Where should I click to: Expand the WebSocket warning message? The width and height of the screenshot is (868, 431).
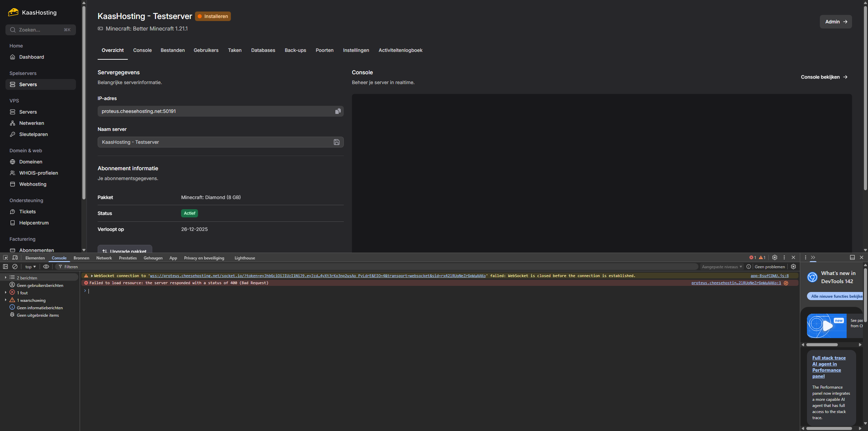coord(92,276)
